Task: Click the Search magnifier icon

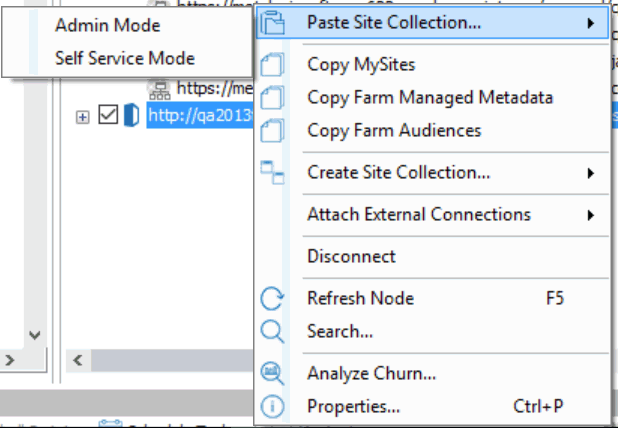Action: [x=273, y=331]
